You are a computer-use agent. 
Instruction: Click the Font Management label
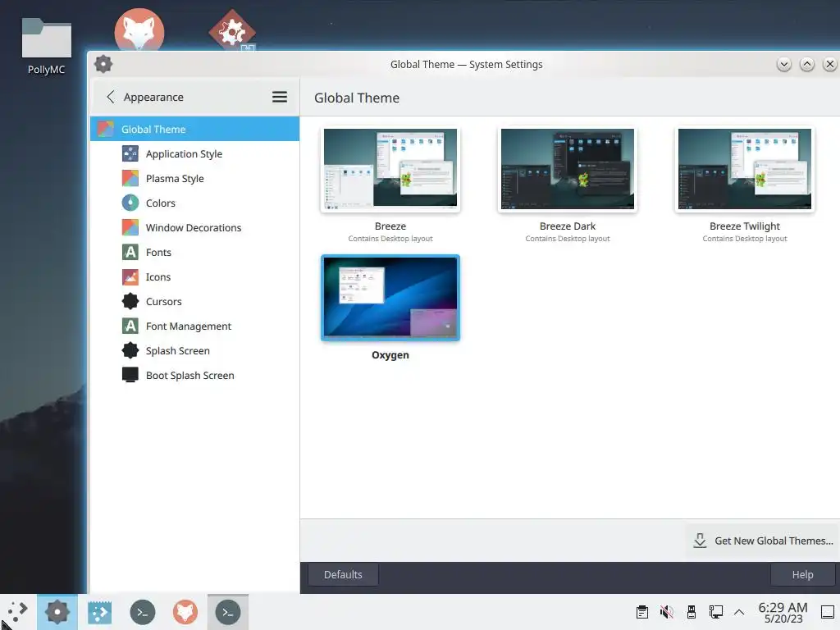[189, 326]
